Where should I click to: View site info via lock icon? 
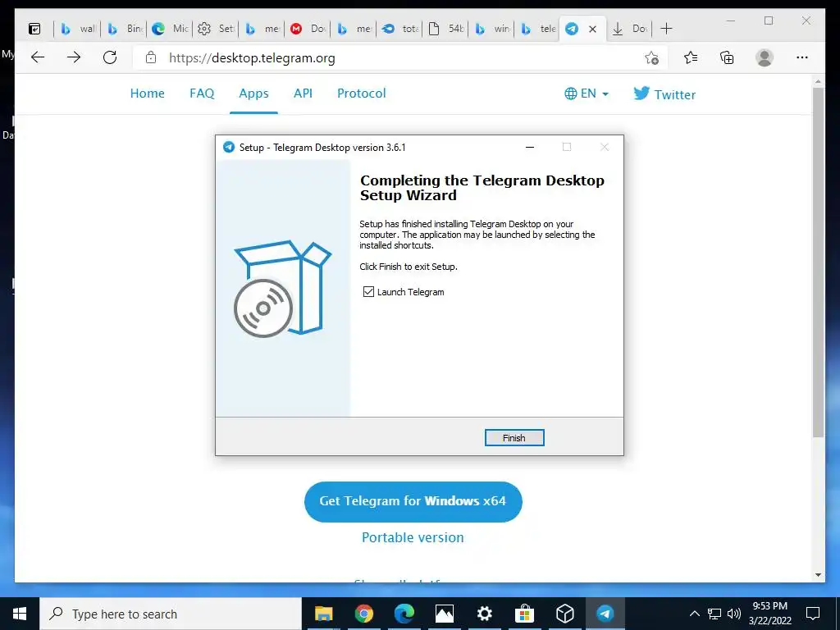pos(151,57)
